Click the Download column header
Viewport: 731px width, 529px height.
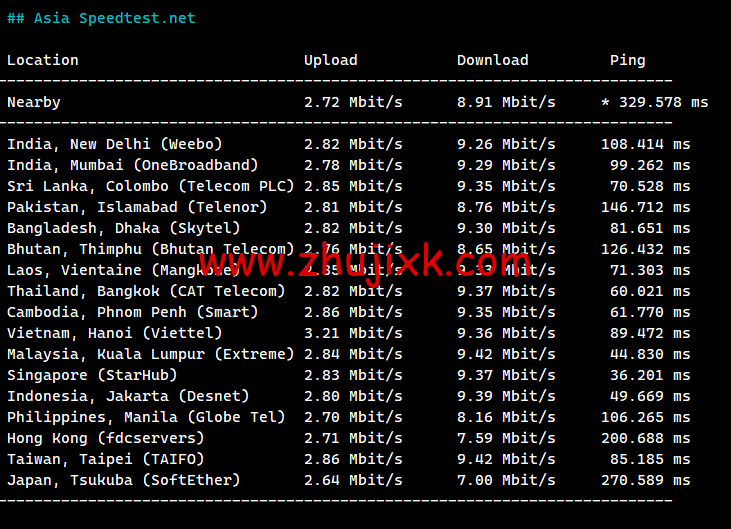point(492,60)
